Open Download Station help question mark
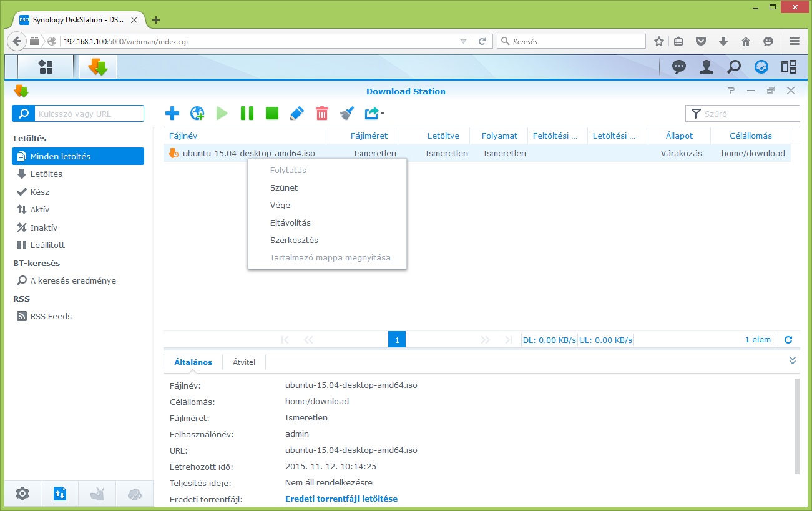The height and width of the screenshot is (511, 812). [731, 91]
